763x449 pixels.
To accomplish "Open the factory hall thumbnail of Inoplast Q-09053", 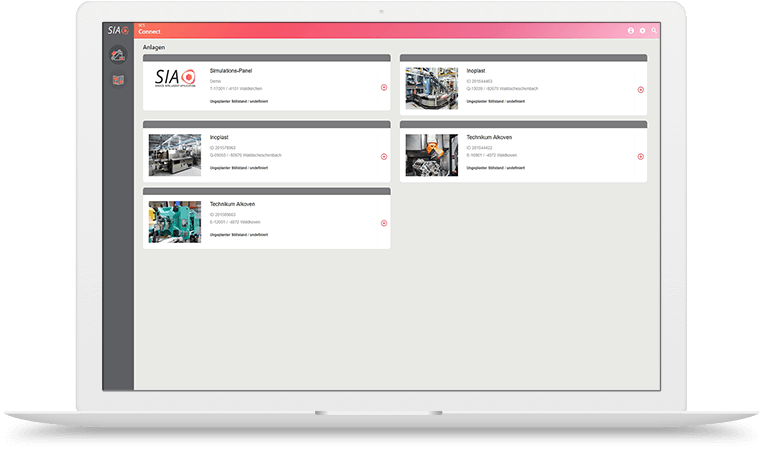I will (175, 155).
